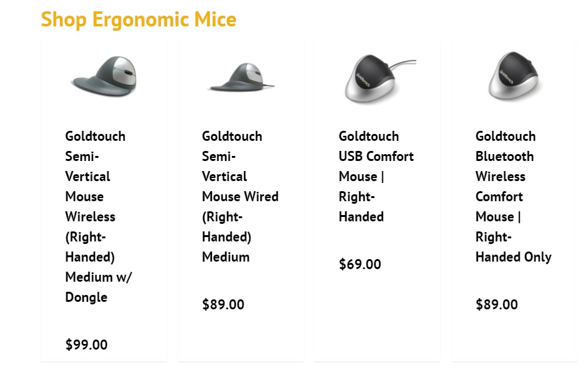Click the Shop Ergonomic Mice heading
588x371 pixels.
point(138,19)
